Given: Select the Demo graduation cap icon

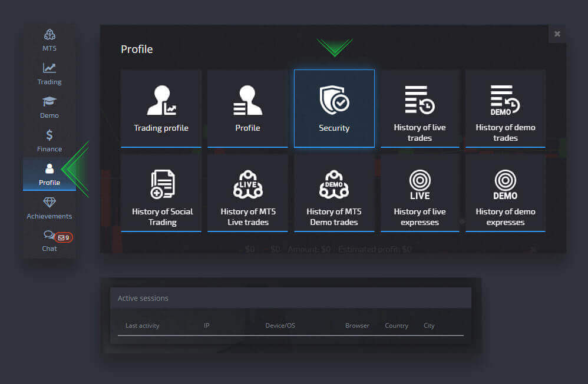Looking at the screenshot, I should click(49, 101).
